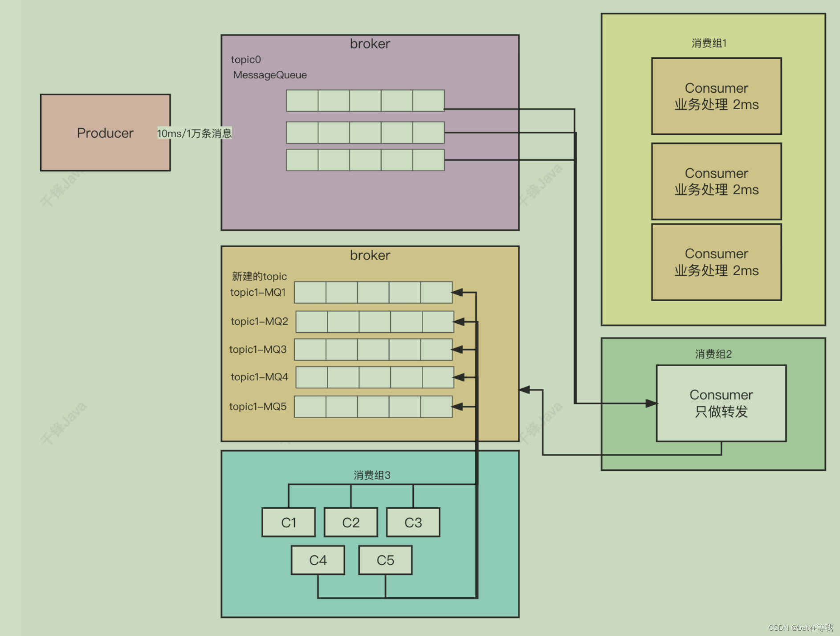Click the CSDN @bat在等我 watermark text

801,628
